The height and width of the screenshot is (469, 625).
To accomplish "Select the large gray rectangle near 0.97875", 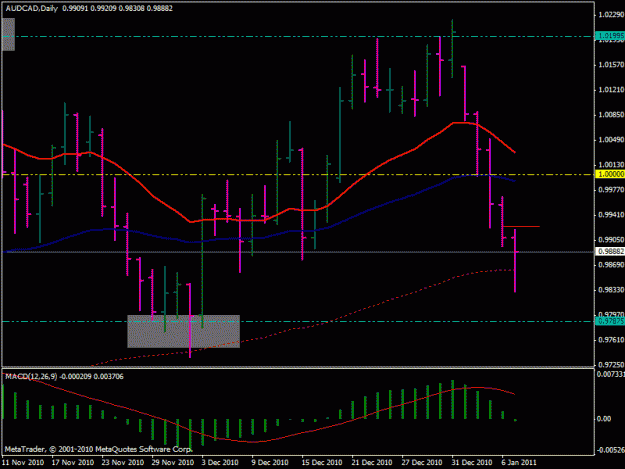I will [x=184, y=332].
